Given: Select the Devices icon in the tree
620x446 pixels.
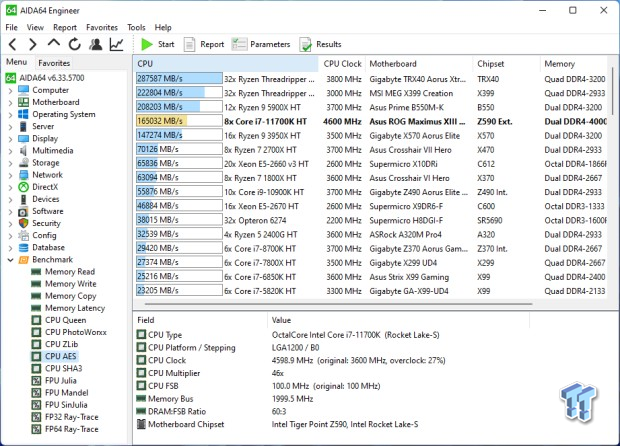Looking at the screenshot, I should (24, 199).
